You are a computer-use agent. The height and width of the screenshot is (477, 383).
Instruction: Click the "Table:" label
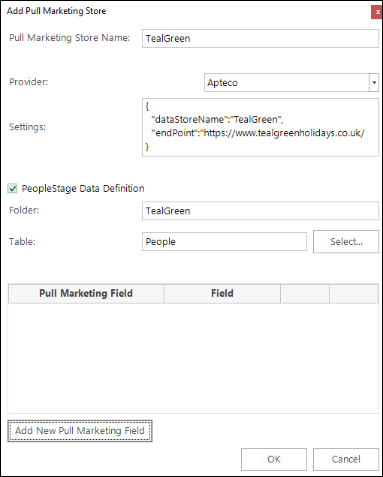point(22,241)
